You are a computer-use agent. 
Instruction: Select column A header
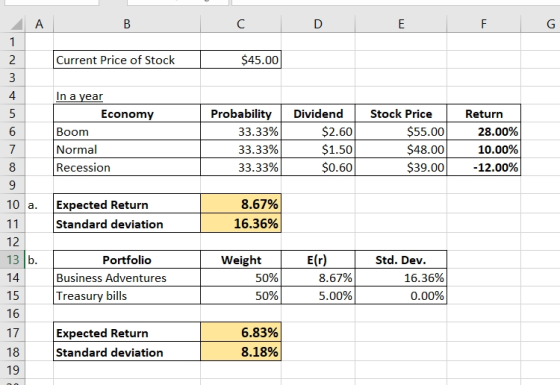(x=39, y=24)
